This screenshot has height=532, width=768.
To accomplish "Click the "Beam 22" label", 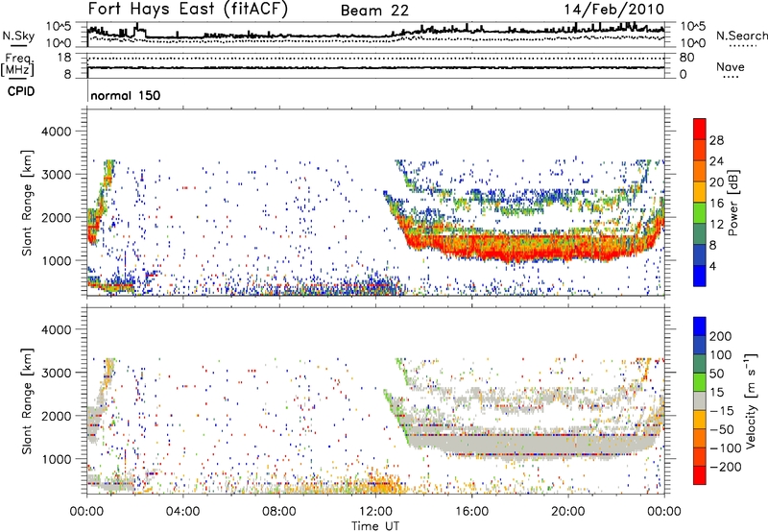I will [374, 11].
